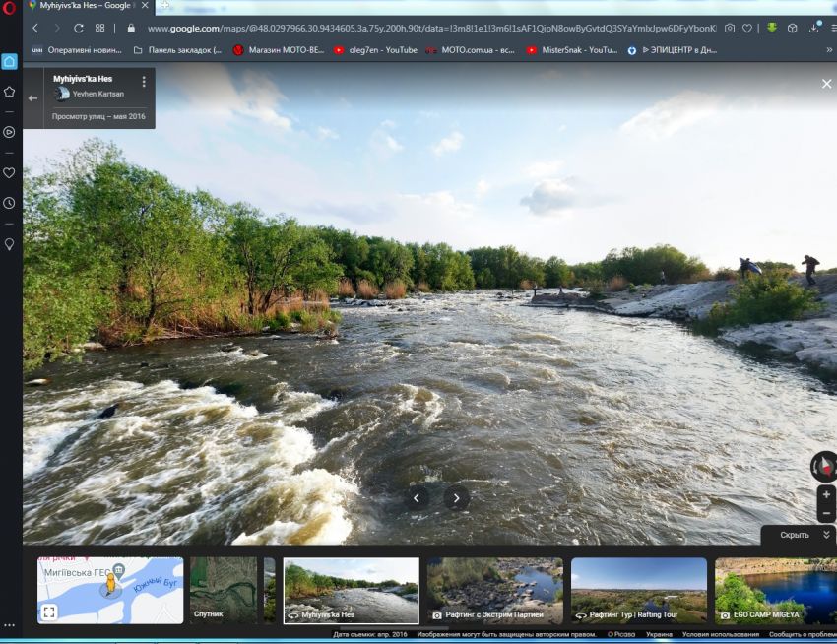Open oleg7en - YouTube bookmark
Image resolution: width=837 pixels, height=644 pixels.
pos(375,50)
